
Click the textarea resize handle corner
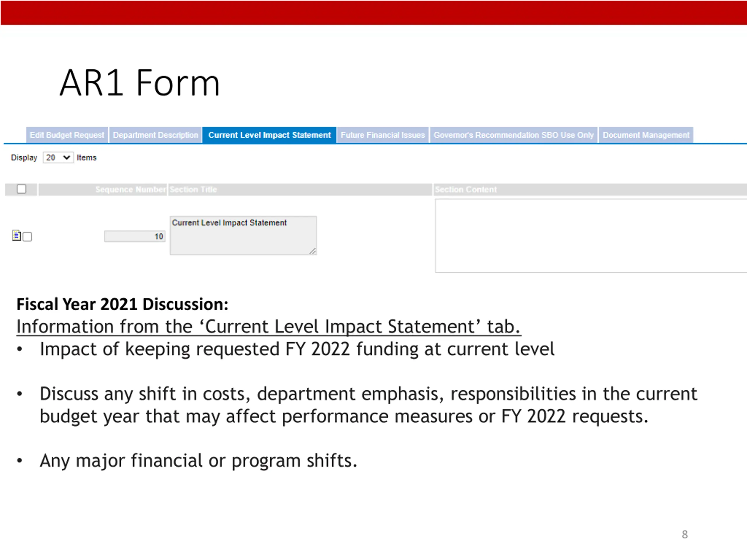[313, 251]
